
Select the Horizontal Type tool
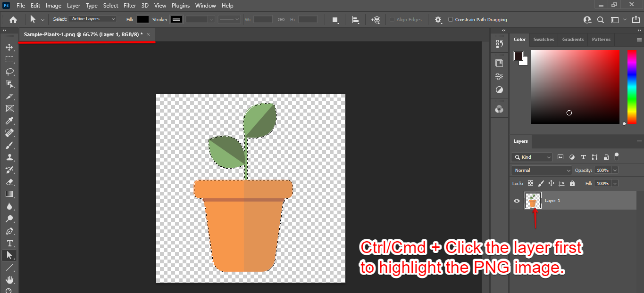point(9,243)
